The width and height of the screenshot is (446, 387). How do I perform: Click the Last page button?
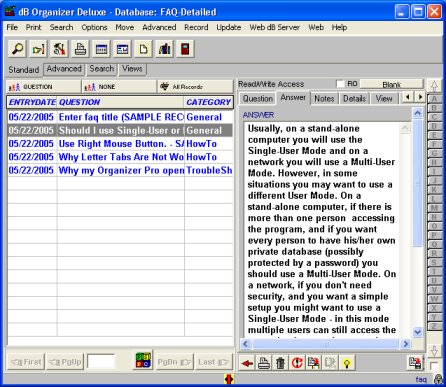(214, 362)
